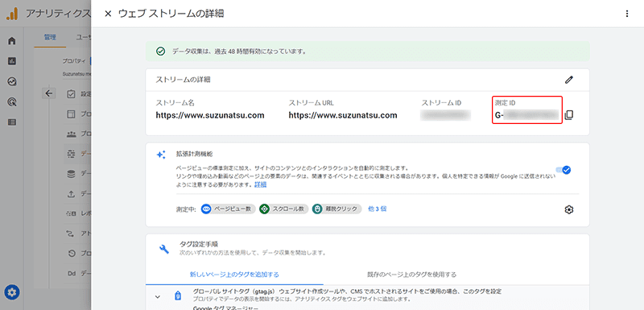644x310 pixels.
Task: Click the sparkle enhanced measurement icon
Action: click(160, 155)
